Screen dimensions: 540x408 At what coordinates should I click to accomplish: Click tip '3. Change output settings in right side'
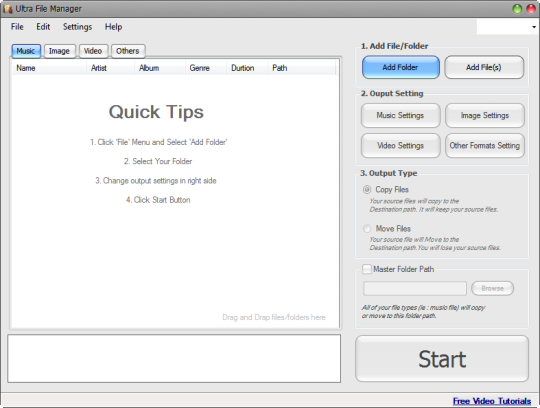156,180
